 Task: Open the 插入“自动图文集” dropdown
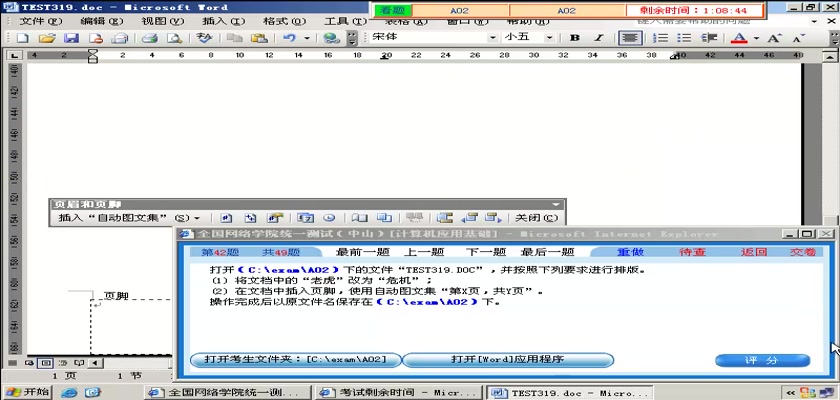point(129,218)
